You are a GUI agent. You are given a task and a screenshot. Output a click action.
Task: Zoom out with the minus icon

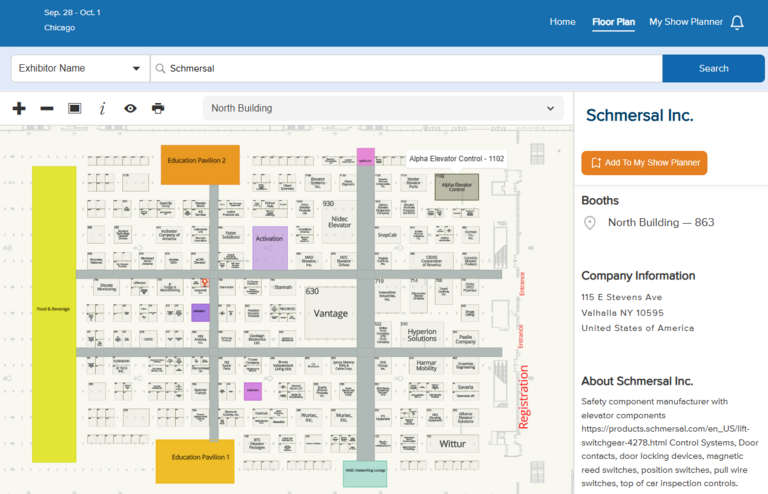(x=47, y=108)
